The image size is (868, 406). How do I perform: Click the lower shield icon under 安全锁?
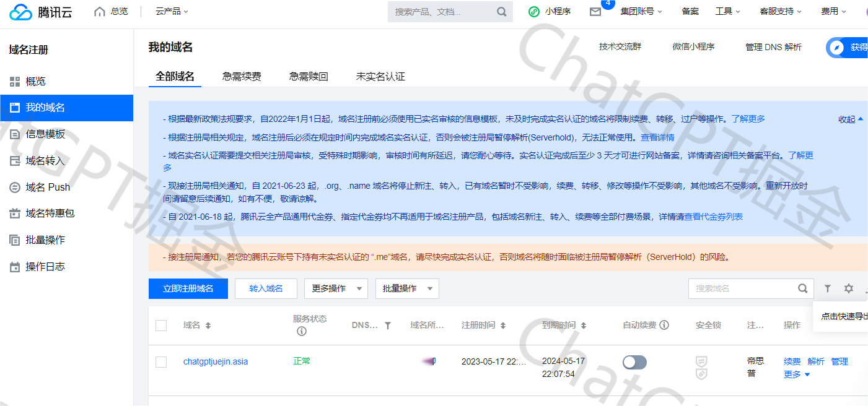pyautogui.click(x=702, y=374)
